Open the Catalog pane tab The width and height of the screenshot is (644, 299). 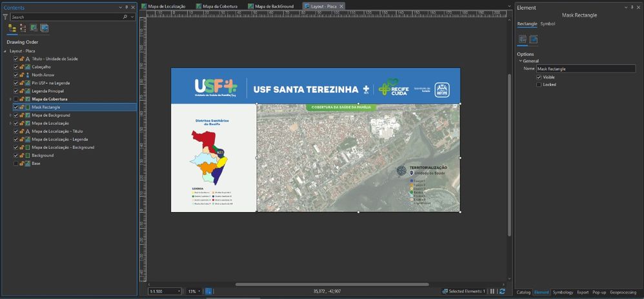point(523,292)
